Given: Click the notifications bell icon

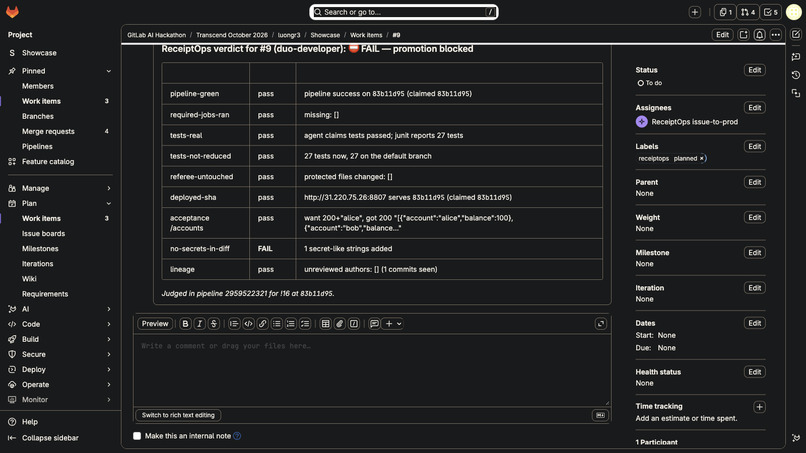Looking at the screenshot, I should (x=759, y=35).
